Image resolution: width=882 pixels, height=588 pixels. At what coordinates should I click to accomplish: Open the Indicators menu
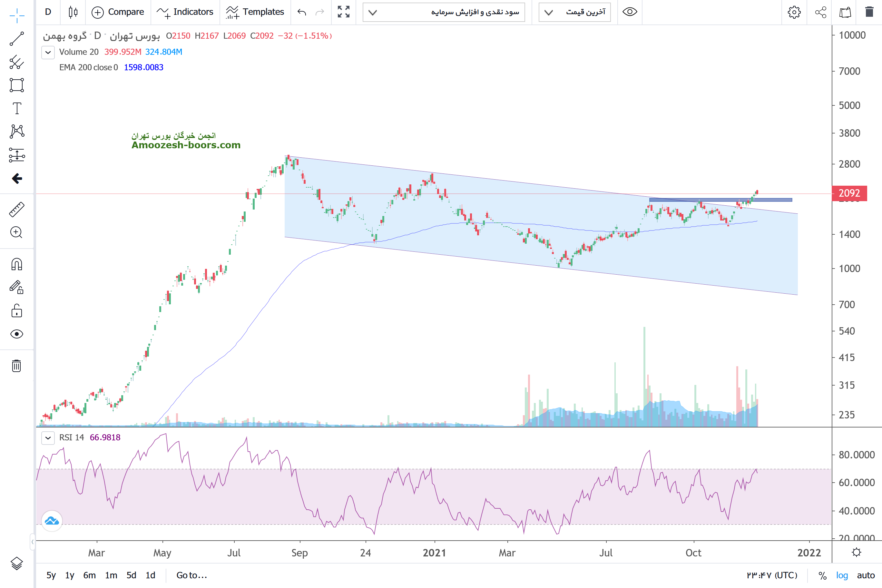(185, 12)
